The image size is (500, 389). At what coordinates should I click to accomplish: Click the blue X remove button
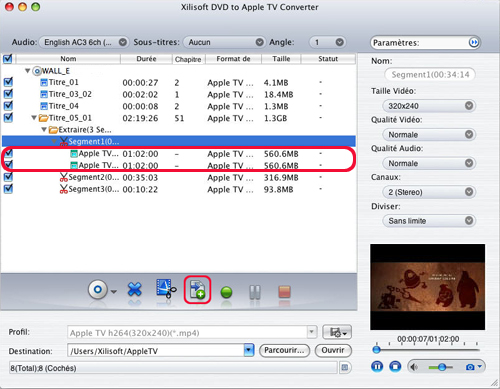pos(134,289)
